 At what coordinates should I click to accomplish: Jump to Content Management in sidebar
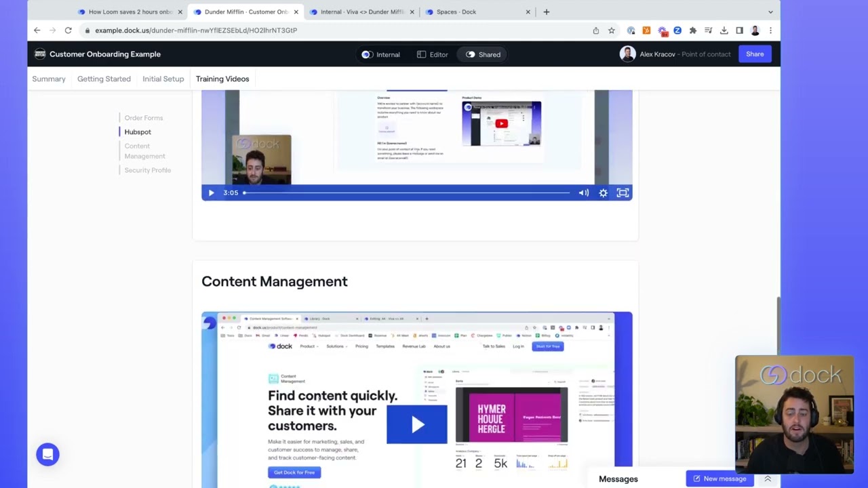[144, 151]
